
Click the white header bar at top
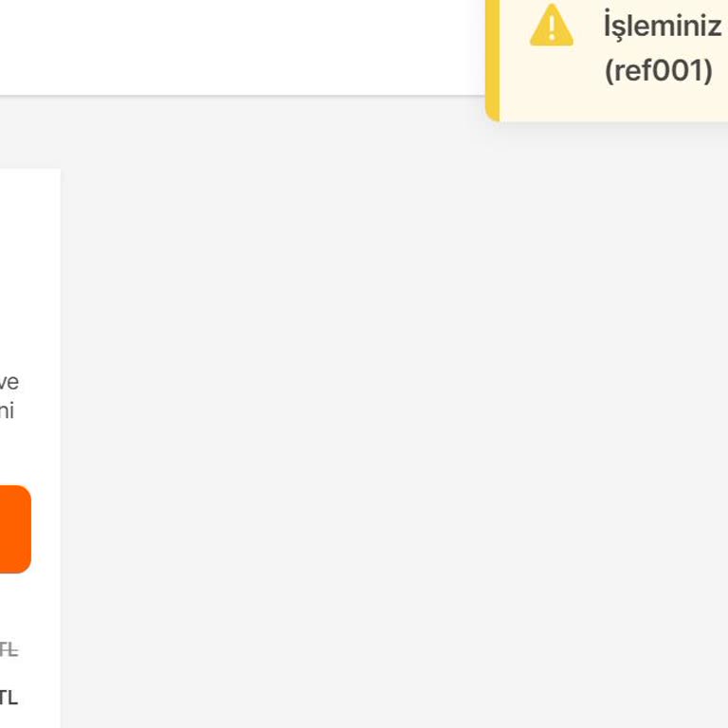pos(237,47)
